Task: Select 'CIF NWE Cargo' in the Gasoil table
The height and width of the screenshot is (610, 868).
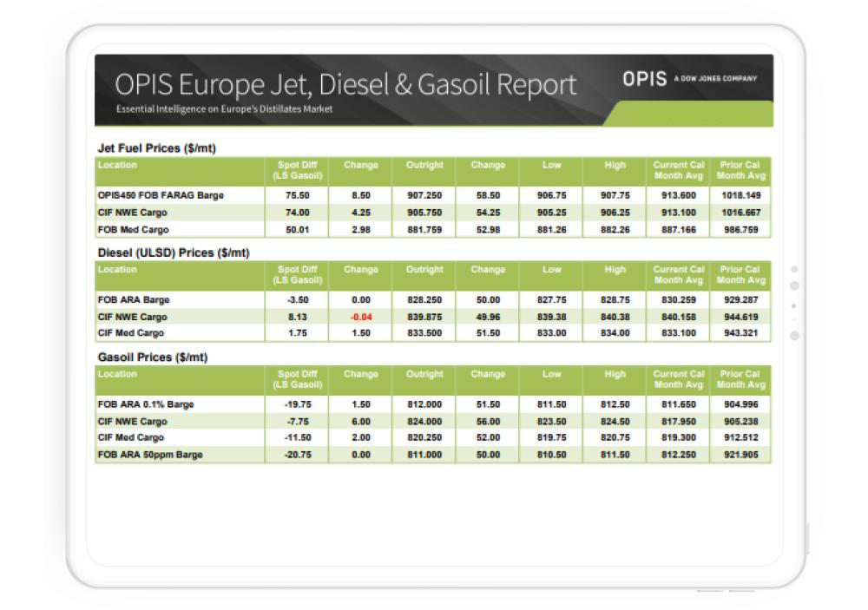Action: pos(132,422)
